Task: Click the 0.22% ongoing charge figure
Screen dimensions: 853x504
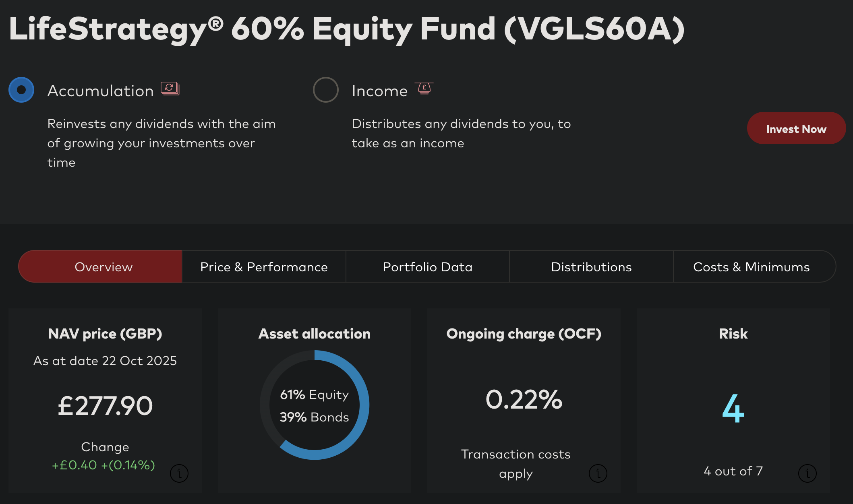Action: click(x=524, y=399)
